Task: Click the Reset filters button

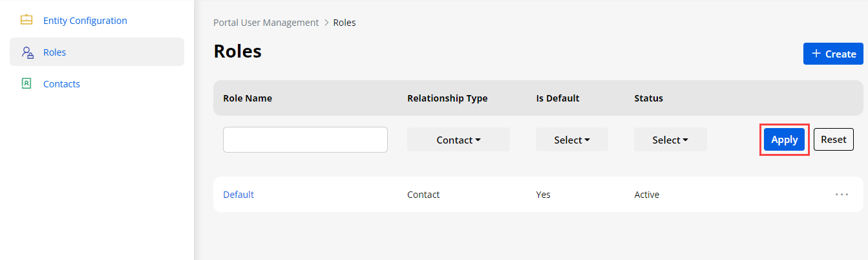Action: pos(833,139)
